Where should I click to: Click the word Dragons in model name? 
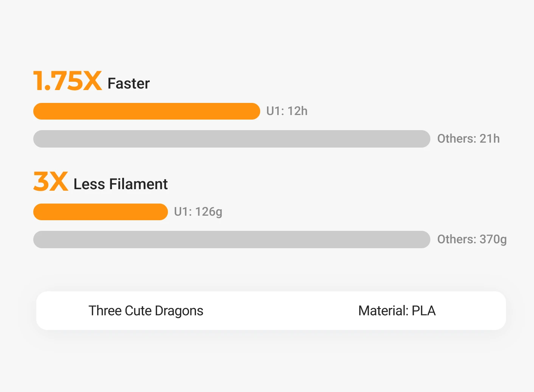(179, 311)
